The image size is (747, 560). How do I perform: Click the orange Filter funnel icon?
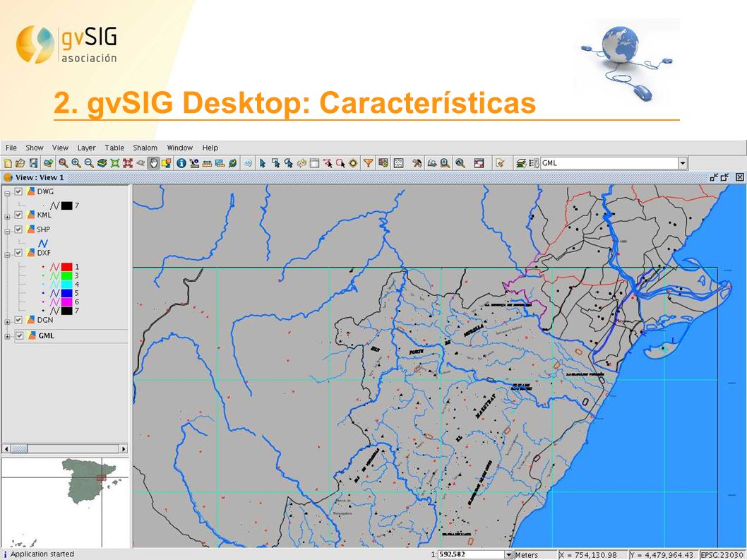pyautogui.click(x=369, y=163)
